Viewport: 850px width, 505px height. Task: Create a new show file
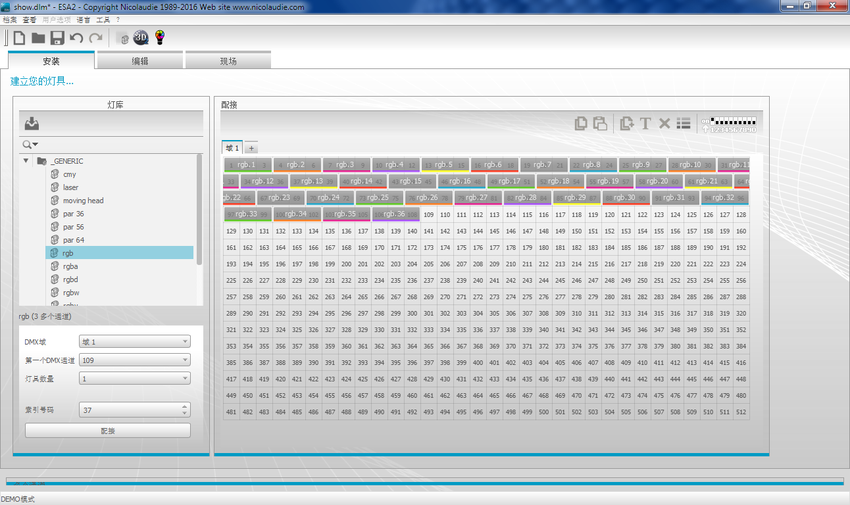(20, 38)
